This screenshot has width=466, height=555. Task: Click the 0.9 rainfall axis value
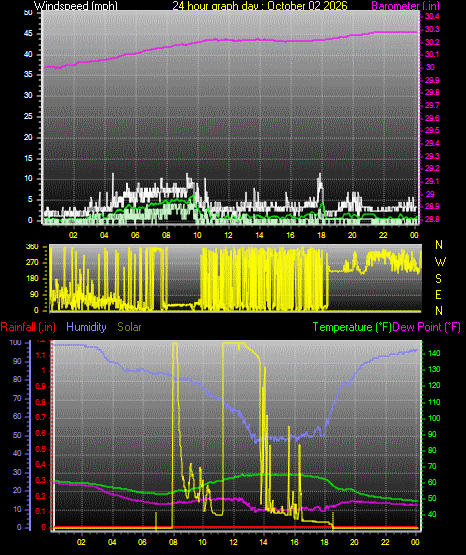click(x=41, y=386)
